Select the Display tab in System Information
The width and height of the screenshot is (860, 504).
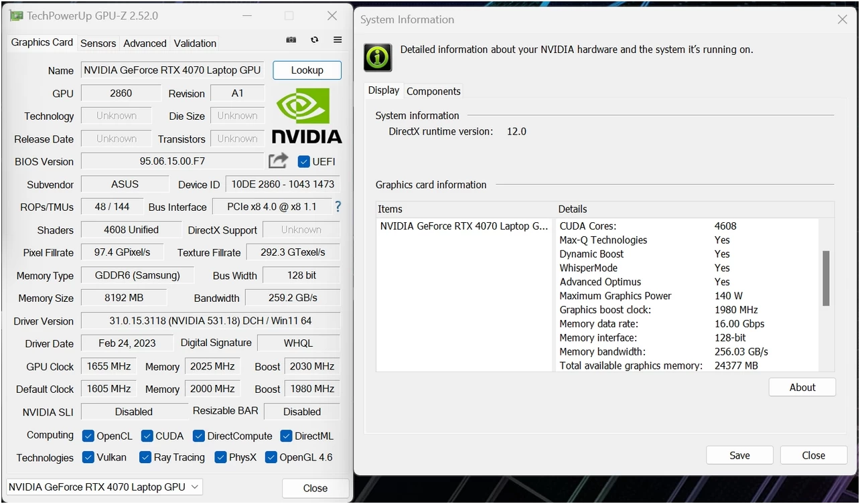384,90
